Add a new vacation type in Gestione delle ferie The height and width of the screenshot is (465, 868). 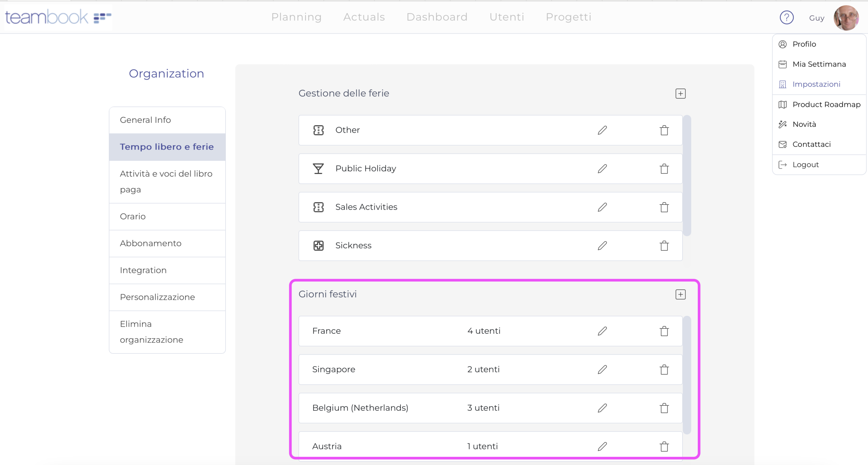point(680,94)
